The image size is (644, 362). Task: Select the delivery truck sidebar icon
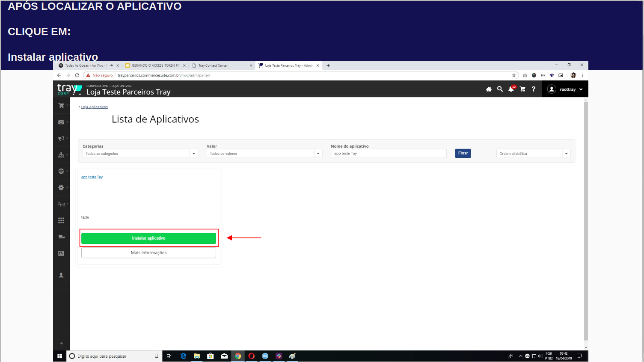click(x=61, y=237)
